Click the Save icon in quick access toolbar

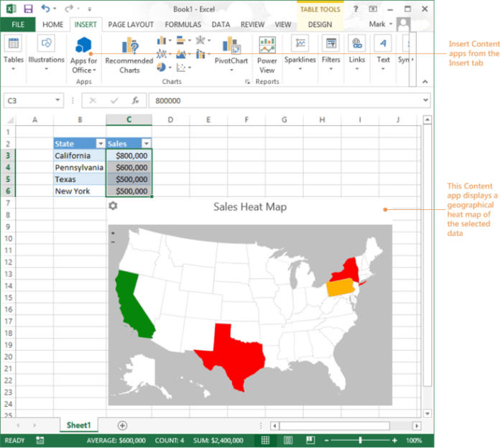coord(28,9)
